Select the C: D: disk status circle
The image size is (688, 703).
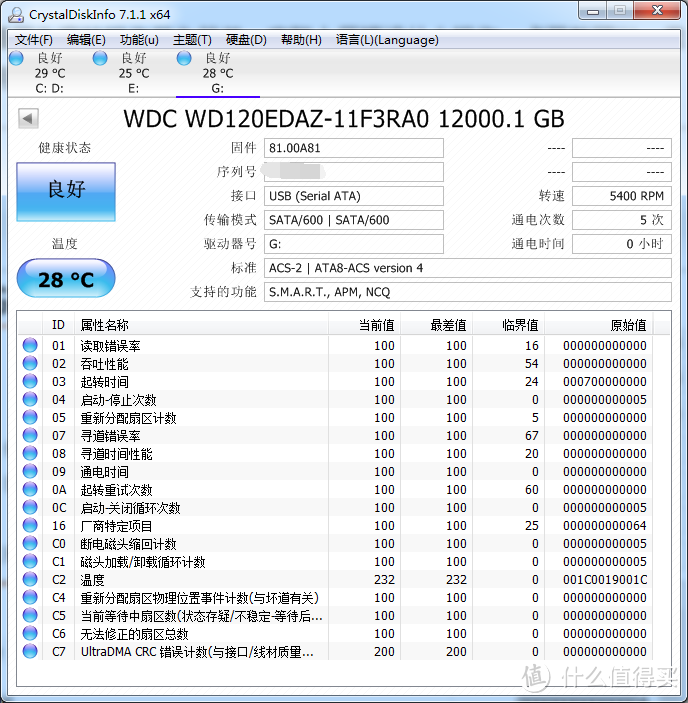(17, 58)
